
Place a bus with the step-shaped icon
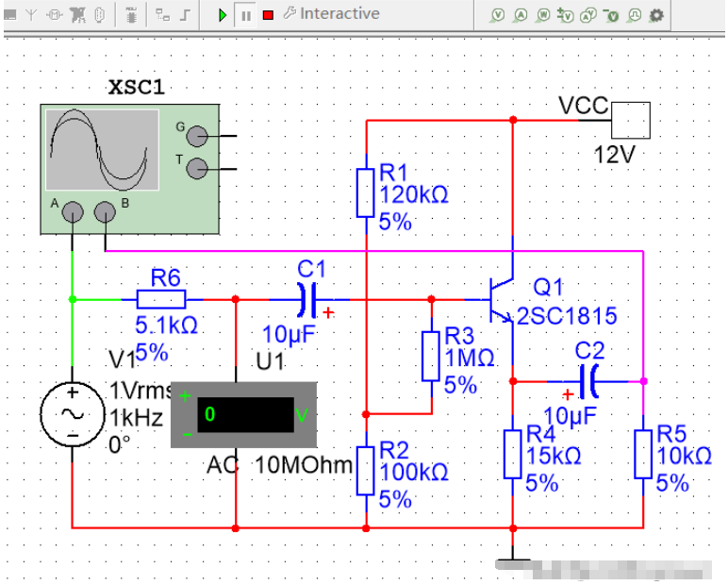coord(185,15)
